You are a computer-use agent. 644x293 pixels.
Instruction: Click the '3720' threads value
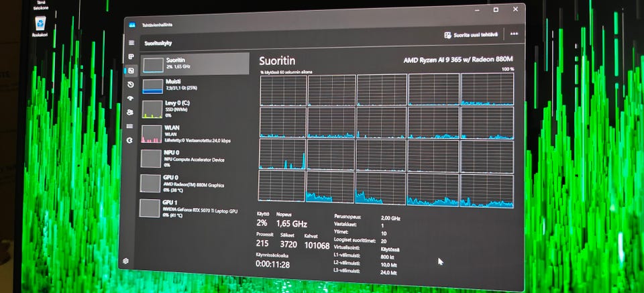pos(288,245)
